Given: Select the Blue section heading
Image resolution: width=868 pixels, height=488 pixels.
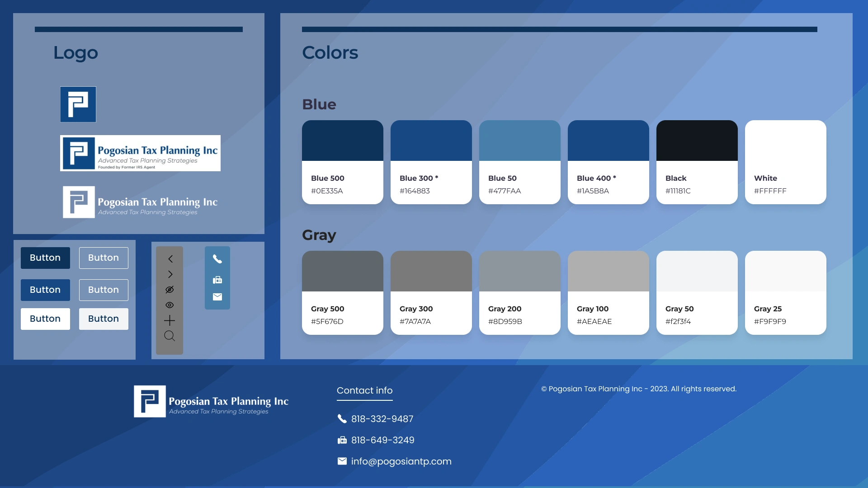Looking at the screenshot, I should [x=319, y=104].
